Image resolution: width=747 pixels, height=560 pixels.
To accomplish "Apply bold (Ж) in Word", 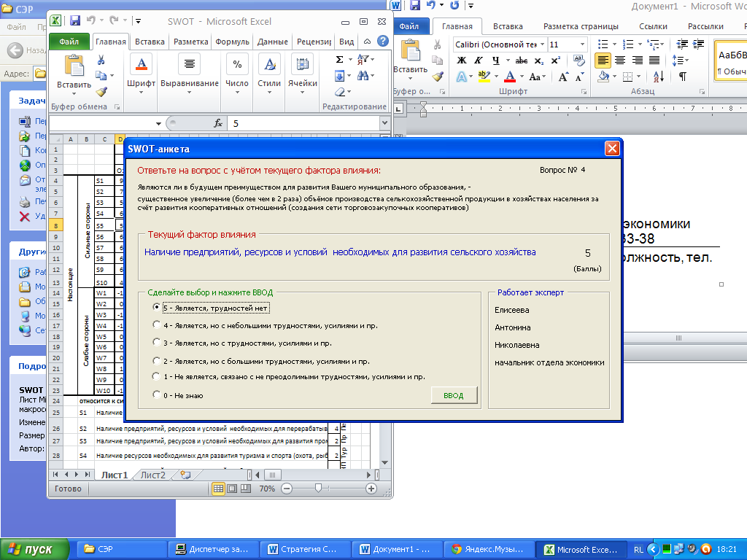I will pos(461,61).
